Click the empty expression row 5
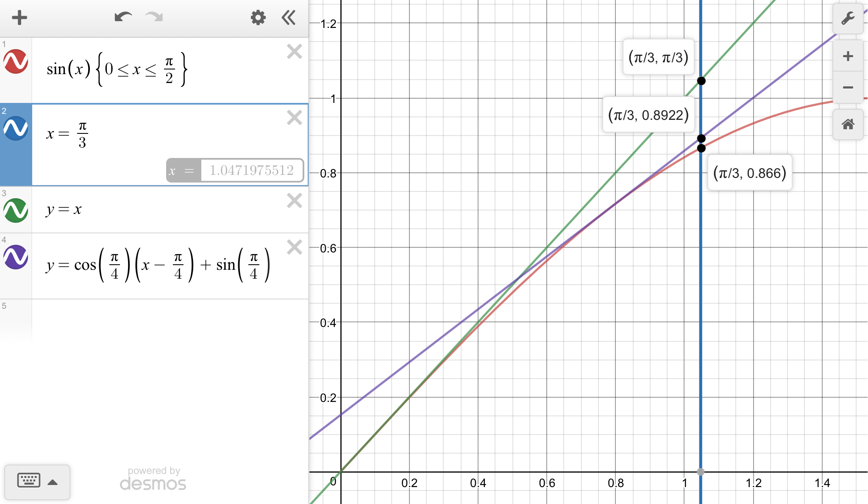The width and height of the screenshot is (868, 504). [x=170, y=320]
